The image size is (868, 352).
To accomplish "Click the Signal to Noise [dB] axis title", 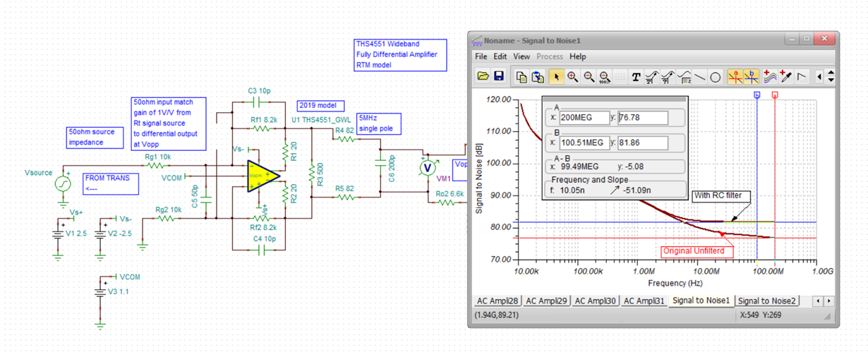I will (x=480, y=179).
